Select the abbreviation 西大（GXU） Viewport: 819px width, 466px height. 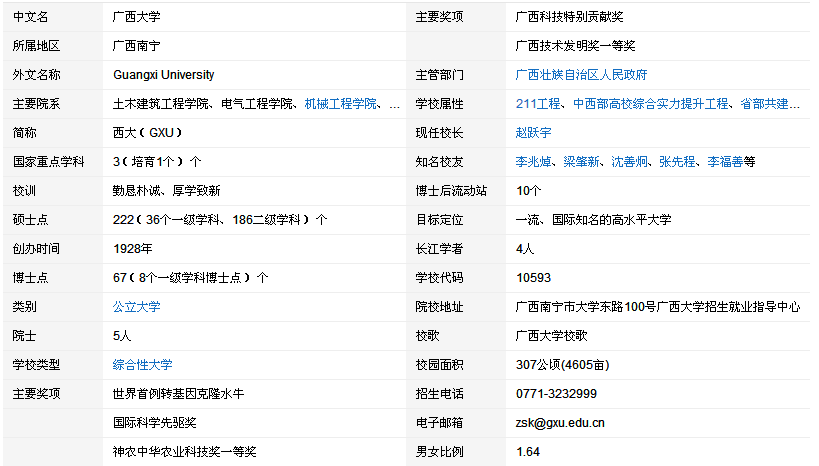coord(148,133)
